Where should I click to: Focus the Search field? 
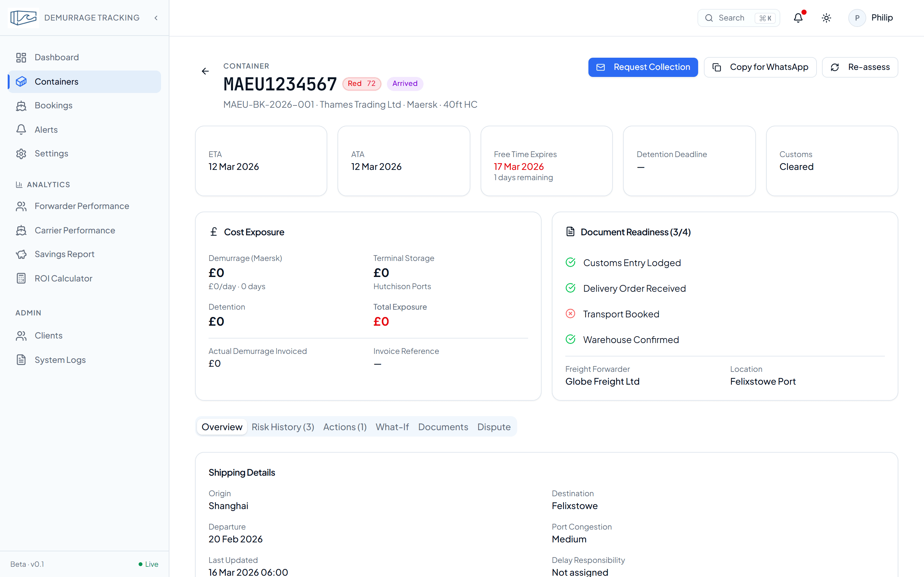pos(739,18)
